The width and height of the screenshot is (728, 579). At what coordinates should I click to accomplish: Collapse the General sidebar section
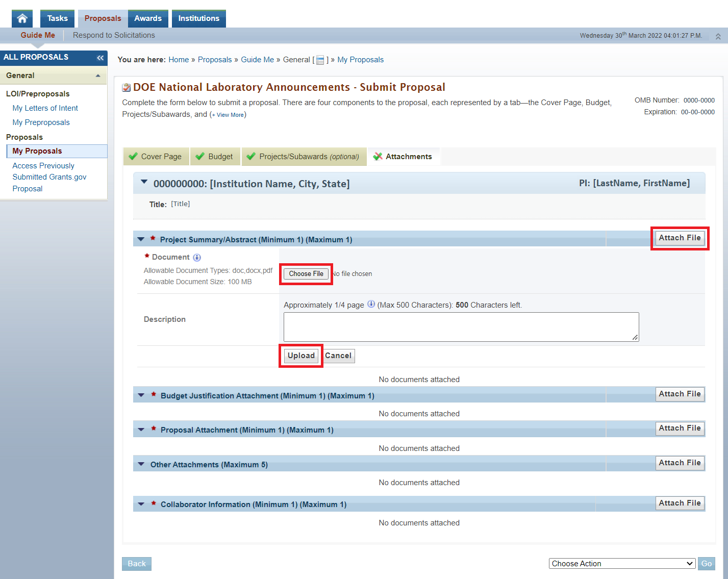click(x=98, y=75)
